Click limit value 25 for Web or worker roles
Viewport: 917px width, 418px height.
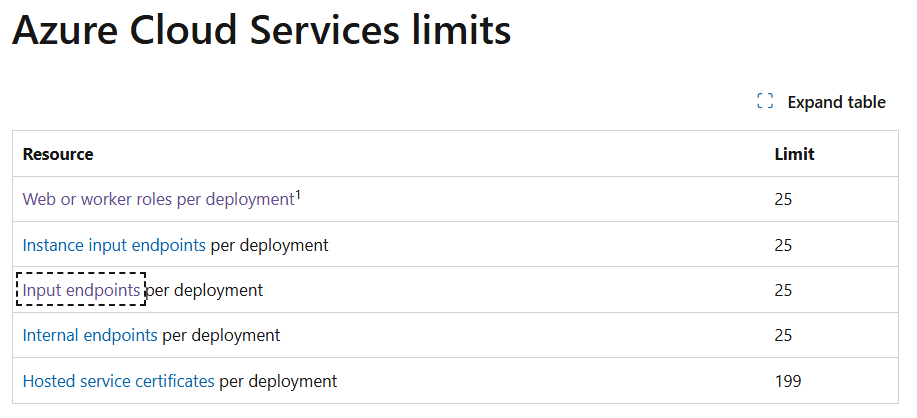783,199
